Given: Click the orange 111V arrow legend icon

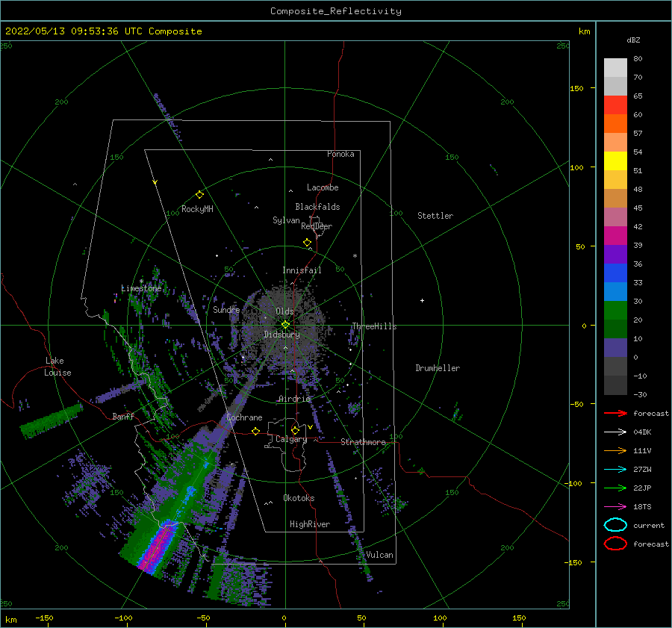Looking at the screenshot, I should pos(615,450).
